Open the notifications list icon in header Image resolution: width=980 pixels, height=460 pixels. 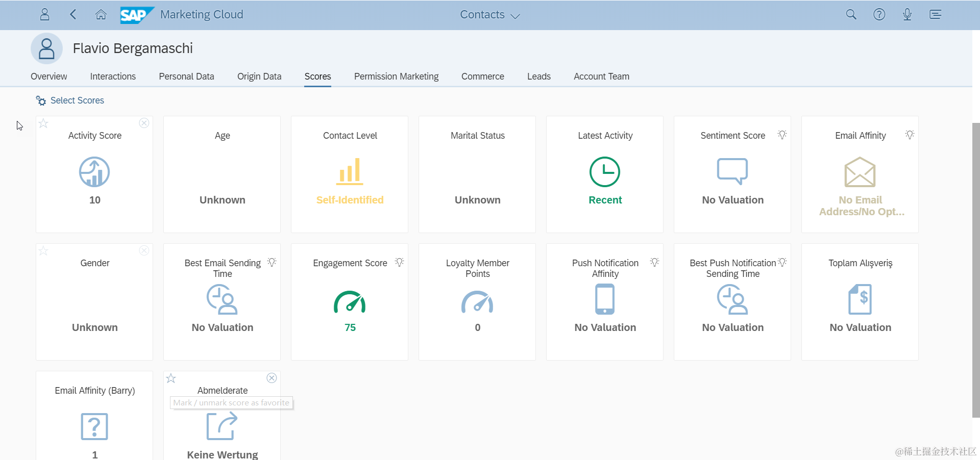935,14
